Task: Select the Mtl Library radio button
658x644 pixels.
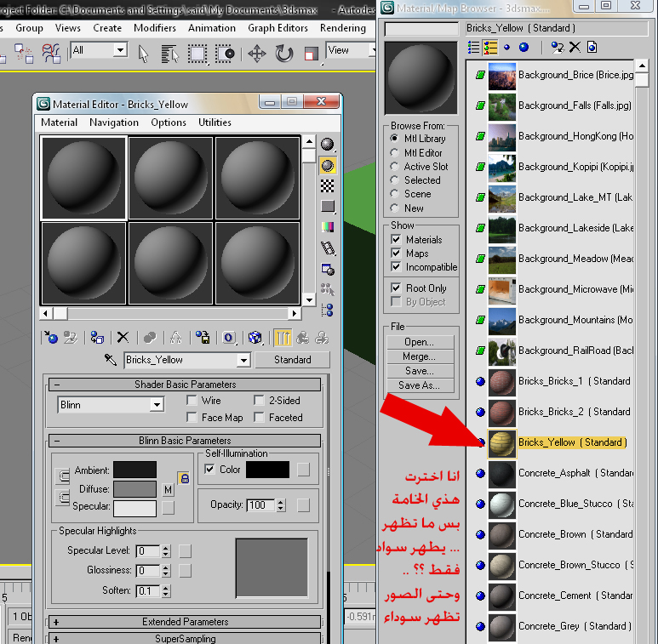Action: (x=394, y=138)
